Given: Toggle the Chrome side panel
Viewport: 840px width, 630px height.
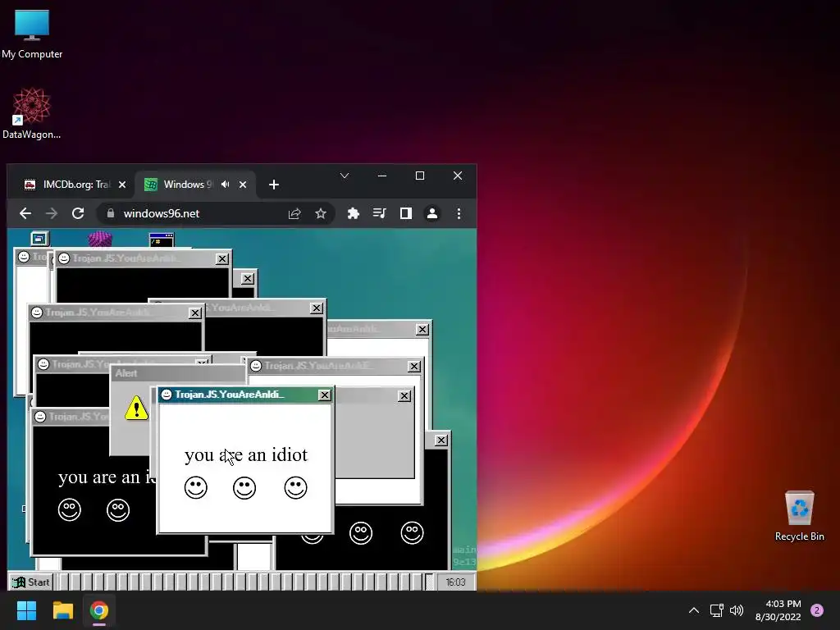Looking at the screenshot, I should click(x=406, y=214).
